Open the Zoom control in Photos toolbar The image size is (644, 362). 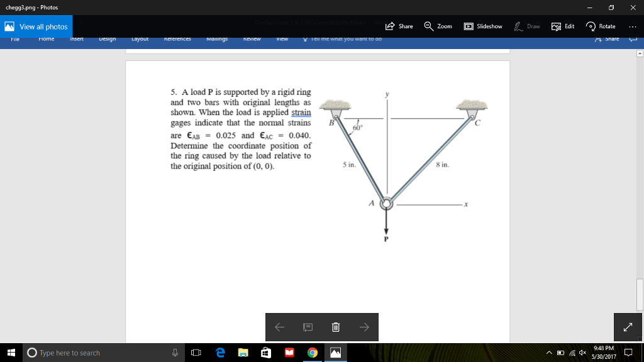coord(436,27)
